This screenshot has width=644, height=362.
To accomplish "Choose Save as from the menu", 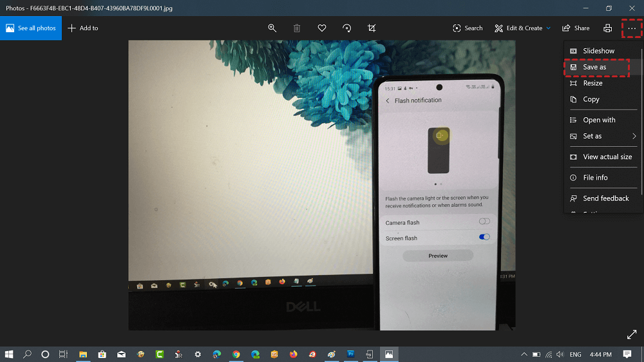I will tap(594, 67).
